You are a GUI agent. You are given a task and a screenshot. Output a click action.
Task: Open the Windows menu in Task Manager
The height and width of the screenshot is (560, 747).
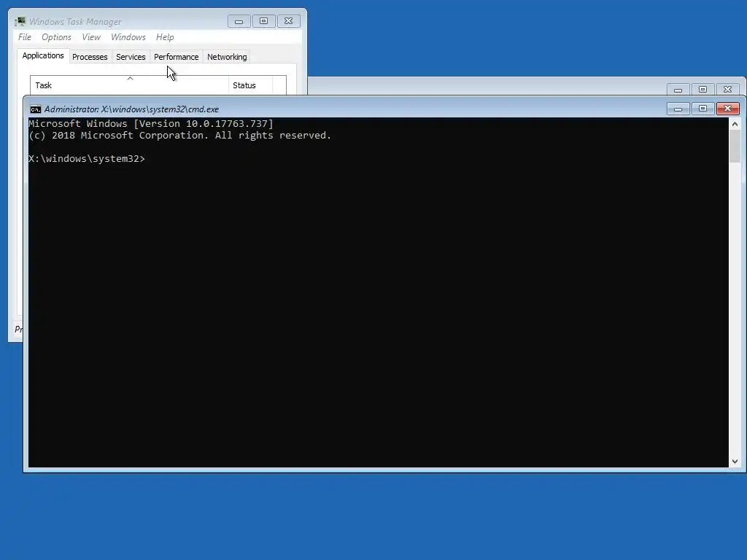coord(128,37)
